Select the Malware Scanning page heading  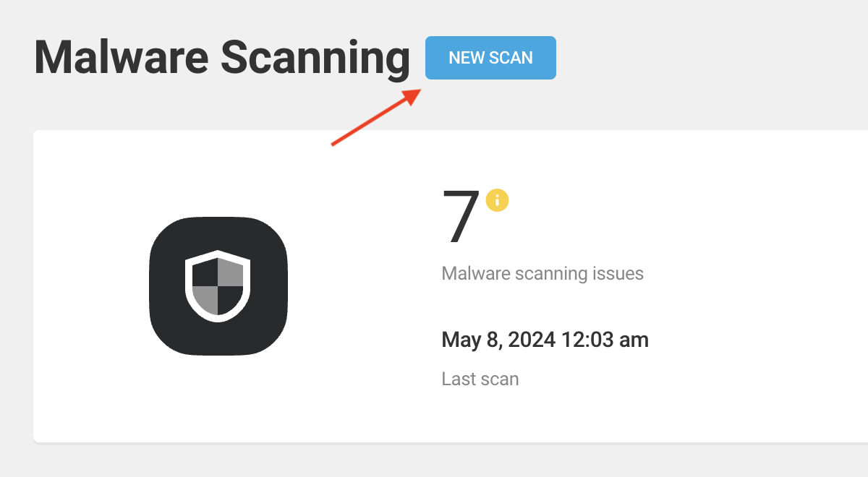tap(221, 58)
